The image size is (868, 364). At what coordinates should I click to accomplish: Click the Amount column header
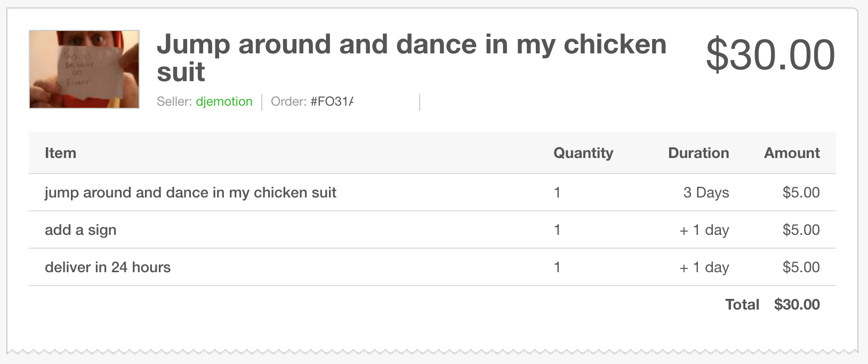click(792, 153)
